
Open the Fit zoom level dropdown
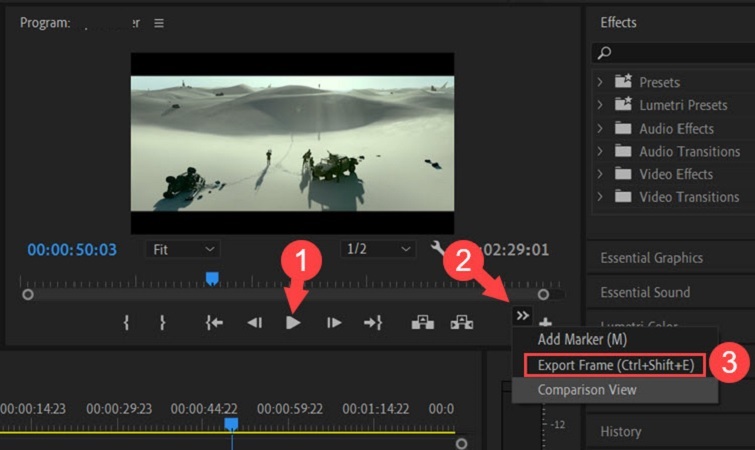[182, 249]
